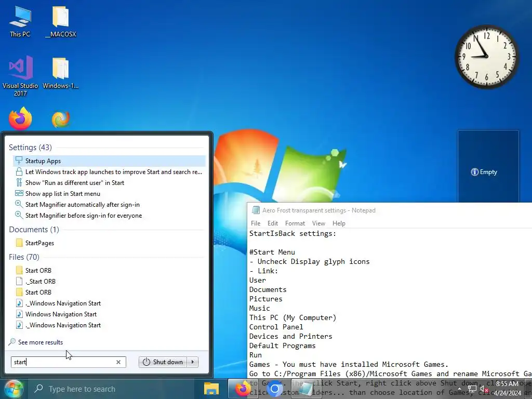Open File Explorer from the taskbar

[x=211, y=389]
